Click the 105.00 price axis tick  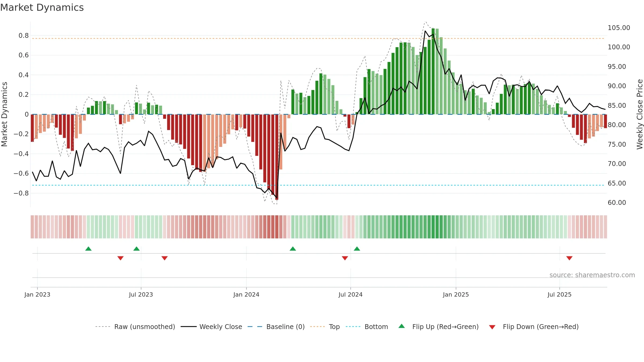619,28
